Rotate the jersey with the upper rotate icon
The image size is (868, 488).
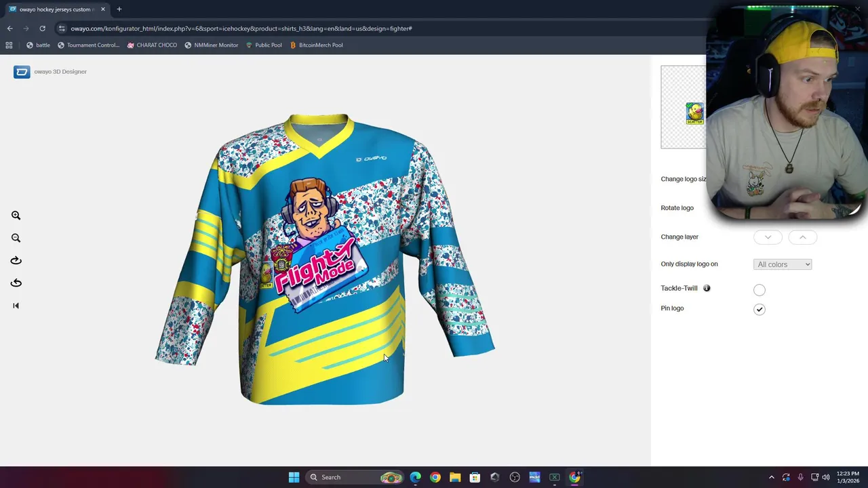(16, 260)
